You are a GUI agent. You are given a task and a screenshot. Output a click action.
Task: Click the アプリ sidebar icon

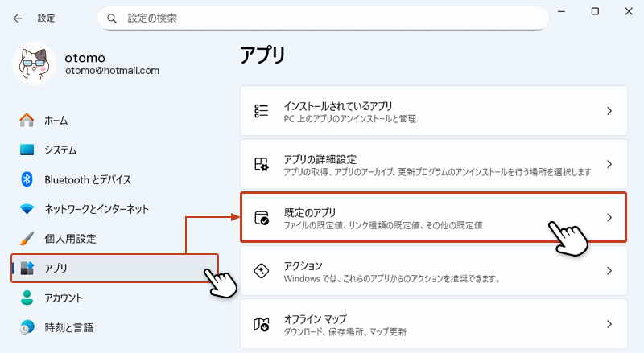pyautogui.click(x=27, y=268)
